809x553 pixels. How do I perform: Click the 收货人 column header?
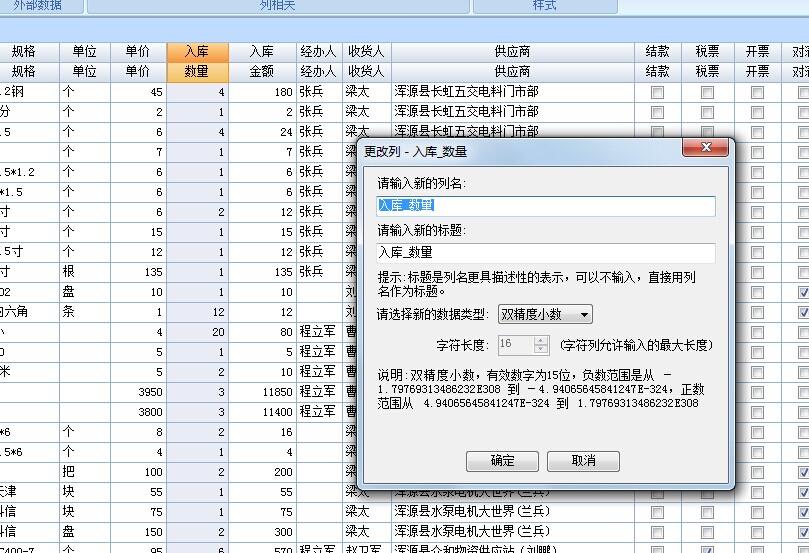tap(365, 61)
